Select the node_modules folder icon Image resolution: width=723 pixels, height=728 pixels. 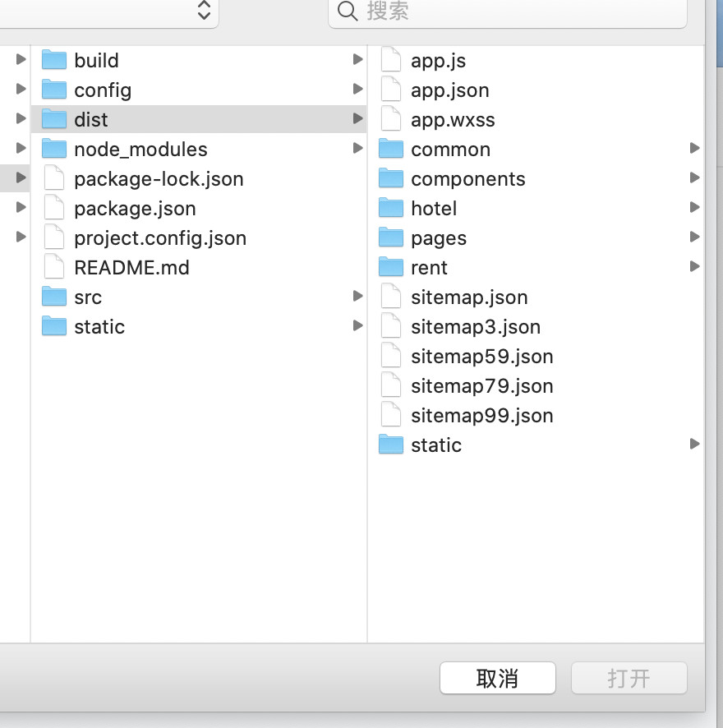coord(54,149)
